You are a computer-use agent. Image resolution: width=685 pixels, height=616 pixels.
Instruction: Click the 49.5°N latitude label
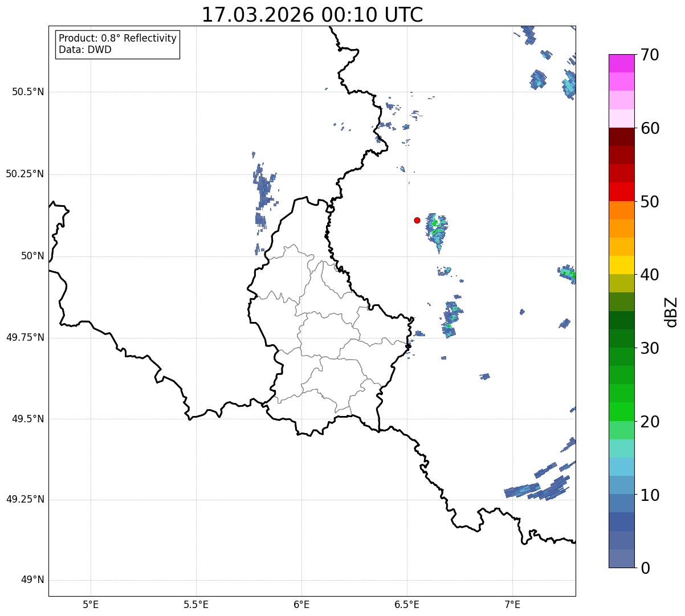coord(28,419)
